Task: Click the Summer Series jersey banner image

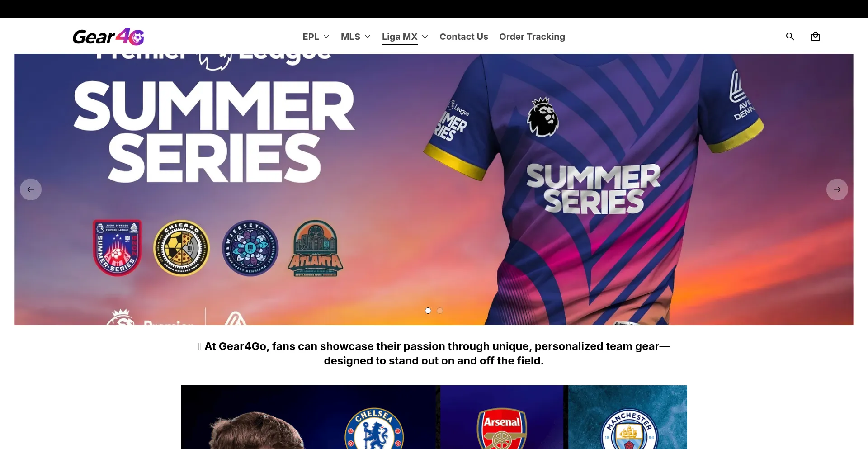Action: click(x=434, y=189)
